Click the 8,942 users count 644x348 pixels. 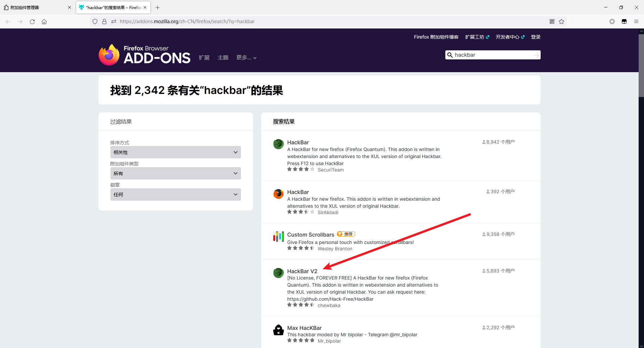(498, 142)
